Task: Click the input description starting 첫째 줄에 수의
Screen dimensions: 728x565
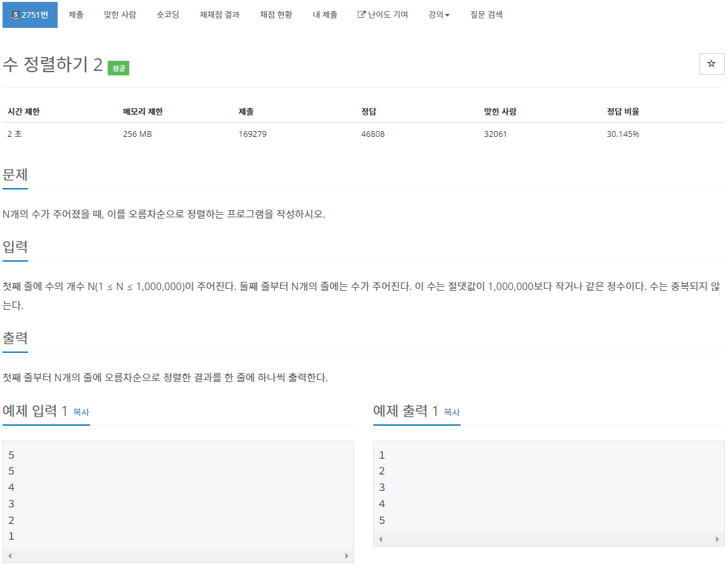Action: click(361, 296)
